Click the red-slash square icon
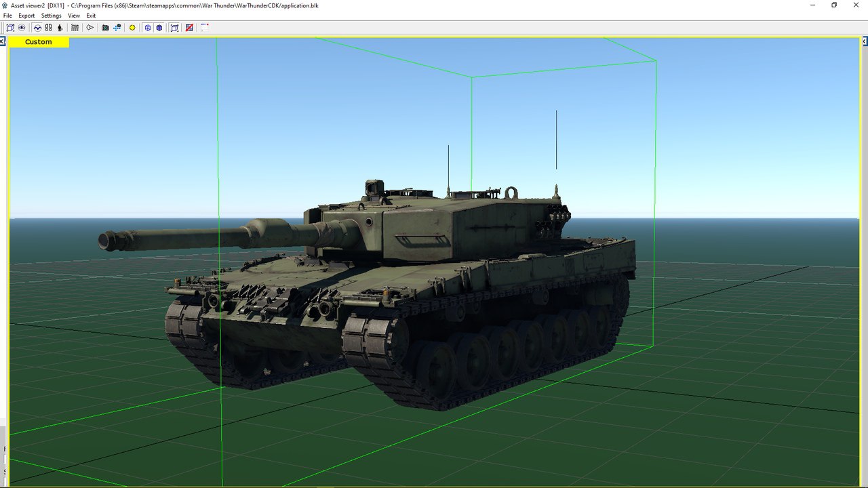 [x=189, y=28]
